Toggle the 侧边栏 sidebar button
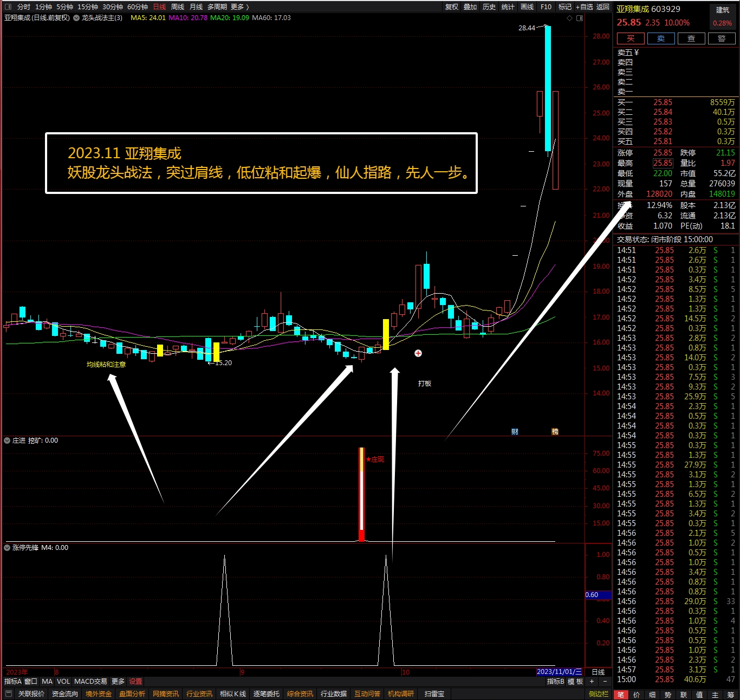This screenshot has height=700, width=740. coord(599,694)
